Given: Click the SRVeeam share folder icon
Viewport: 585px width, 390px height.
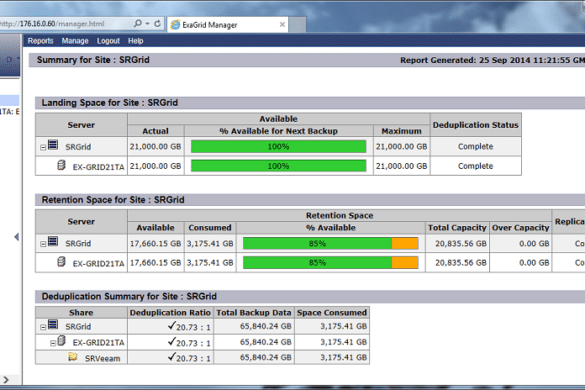Looking at the screenshot, I should pos(73,357).
